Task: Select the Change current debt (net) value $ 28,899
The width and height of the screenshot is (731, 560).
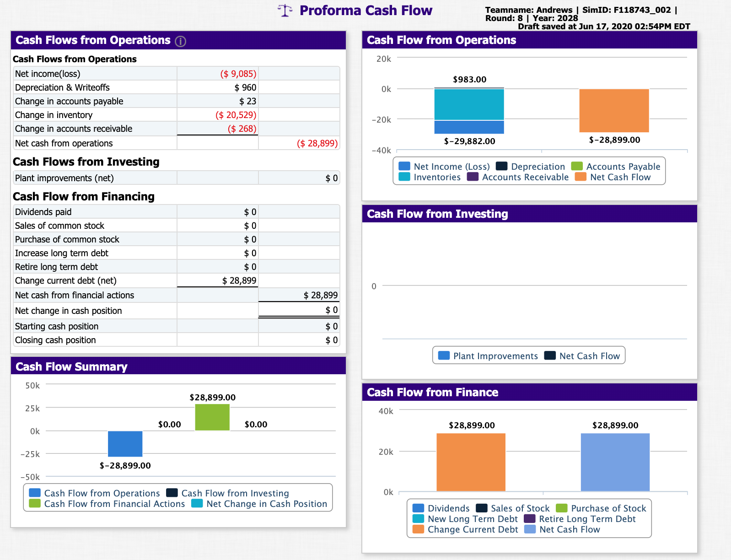Action: 239,280
